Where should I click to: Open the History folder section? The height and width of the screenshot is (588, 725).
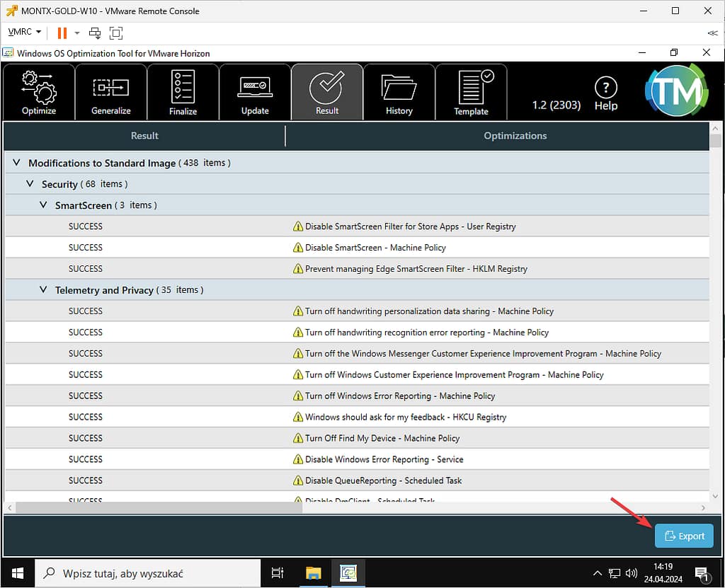click(399, 92)
